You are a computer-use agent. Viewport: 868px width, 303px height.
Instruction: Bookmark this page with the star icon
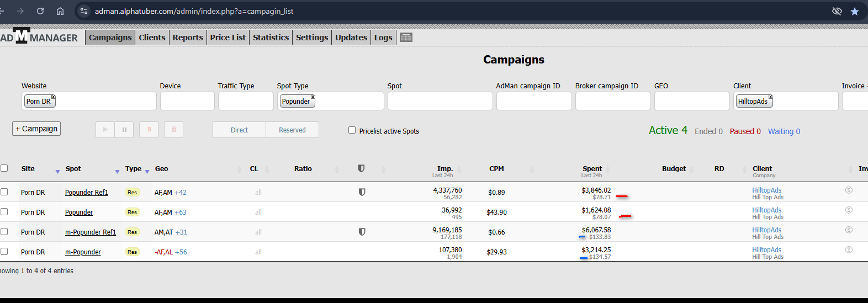pyautogui.click(x=855, y=11)
